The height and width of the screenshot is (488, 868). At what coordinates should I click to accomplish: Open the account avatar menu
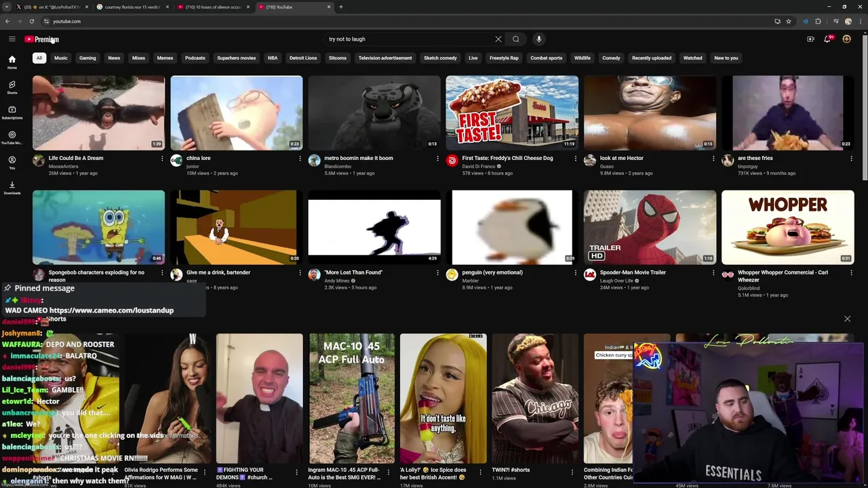846,39
